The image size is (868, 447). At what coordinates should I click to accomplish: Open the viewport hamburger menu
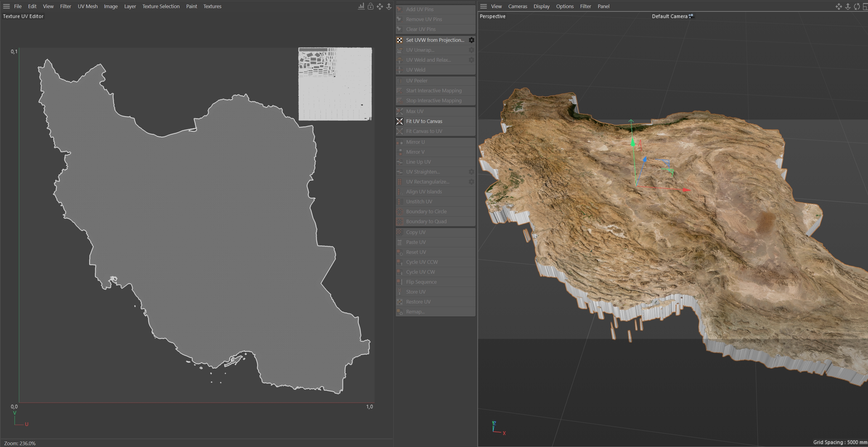coord(483,6)
